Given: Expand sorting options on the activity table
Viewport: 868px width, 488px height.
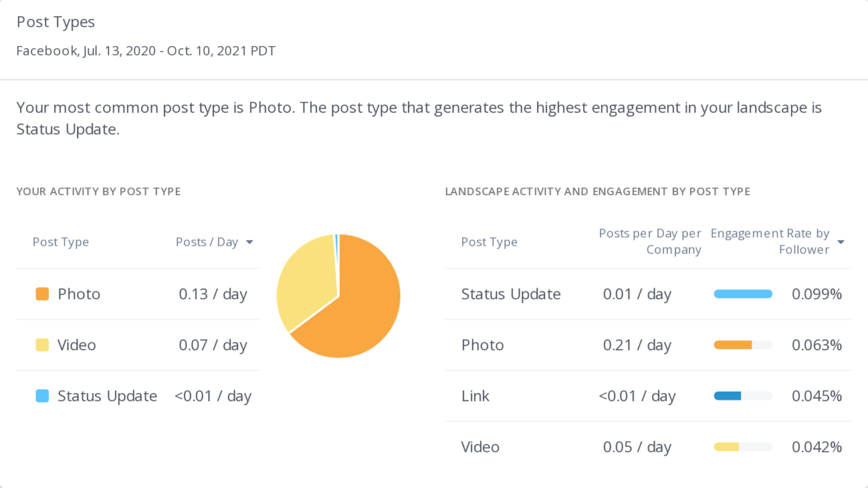Looking at the screenshot, I should click(250, 242).
